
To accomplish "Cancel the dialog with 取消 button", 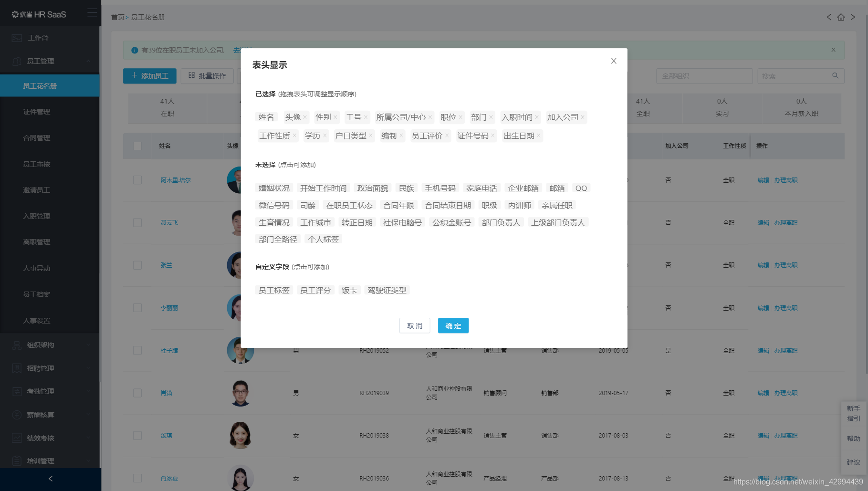I will [415, 326].
